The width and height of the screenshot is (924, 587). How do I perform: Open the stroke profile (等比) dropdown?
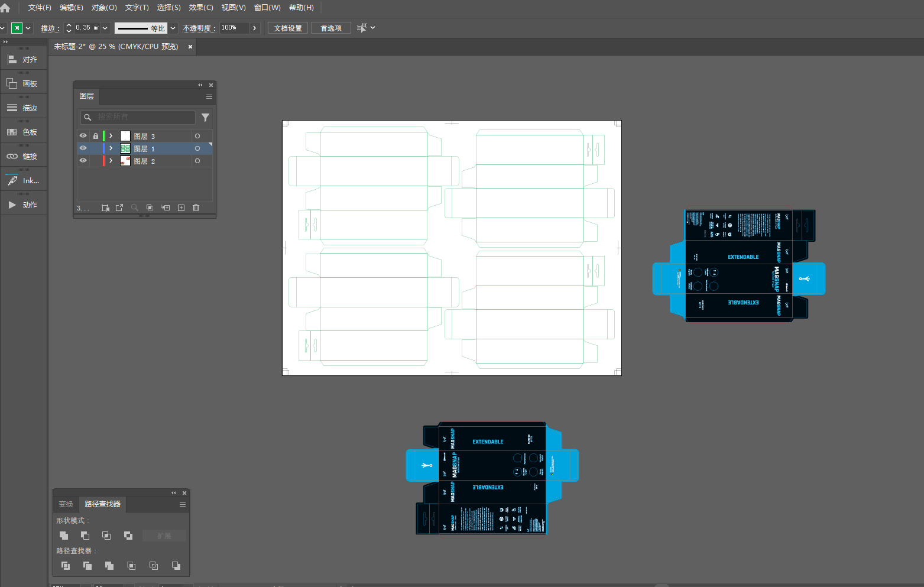173,28
